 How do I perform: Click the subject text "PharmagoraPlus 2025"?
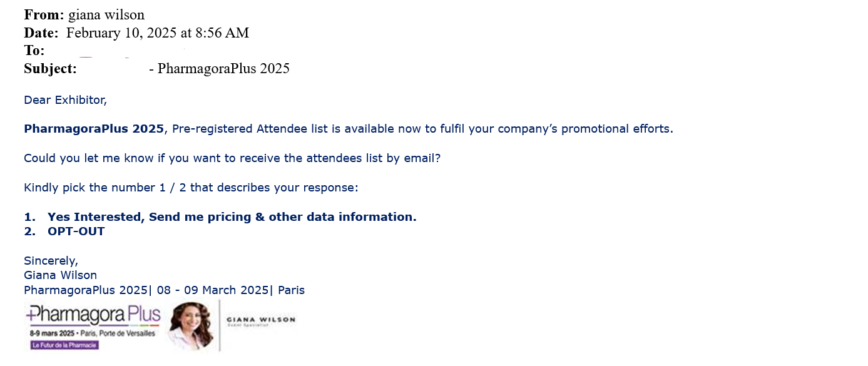coord(223,68)
